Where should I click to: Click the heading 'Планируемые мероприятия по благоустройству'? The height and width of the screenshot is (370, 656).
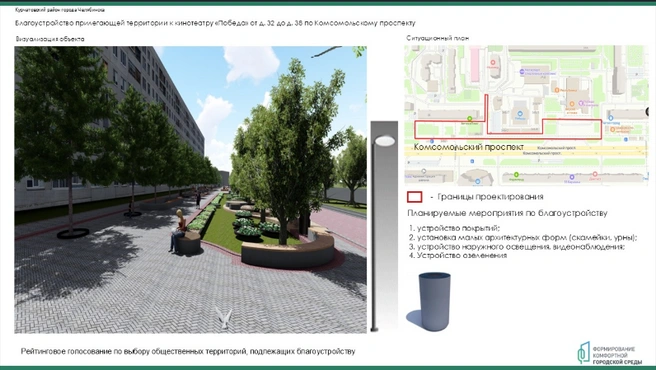point(507,213)
